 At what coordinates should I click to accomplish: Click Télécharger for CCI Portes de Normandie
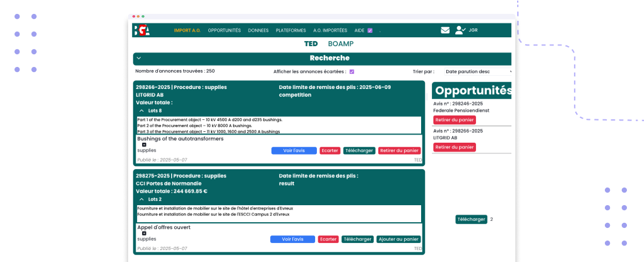click(358, 239)
